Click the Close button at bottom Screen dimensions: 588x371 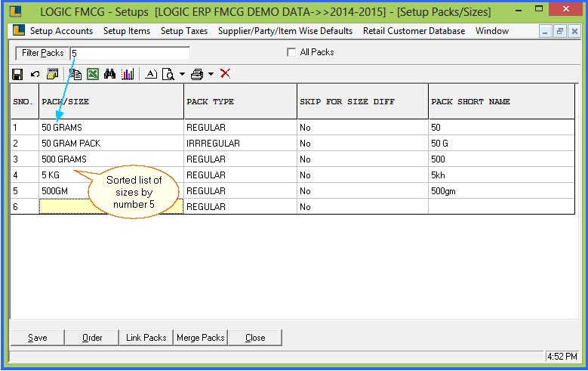point(255,338)
